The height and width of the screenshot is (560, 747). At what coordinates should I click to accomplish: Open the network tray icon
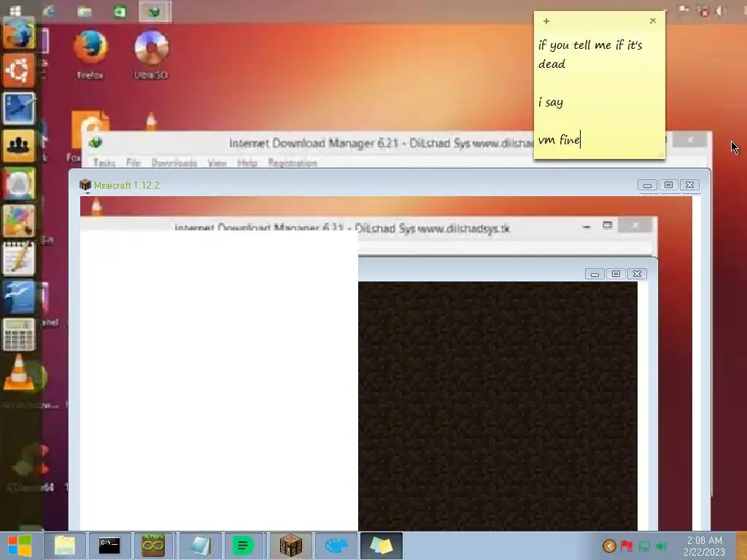(x=644, y=546)
